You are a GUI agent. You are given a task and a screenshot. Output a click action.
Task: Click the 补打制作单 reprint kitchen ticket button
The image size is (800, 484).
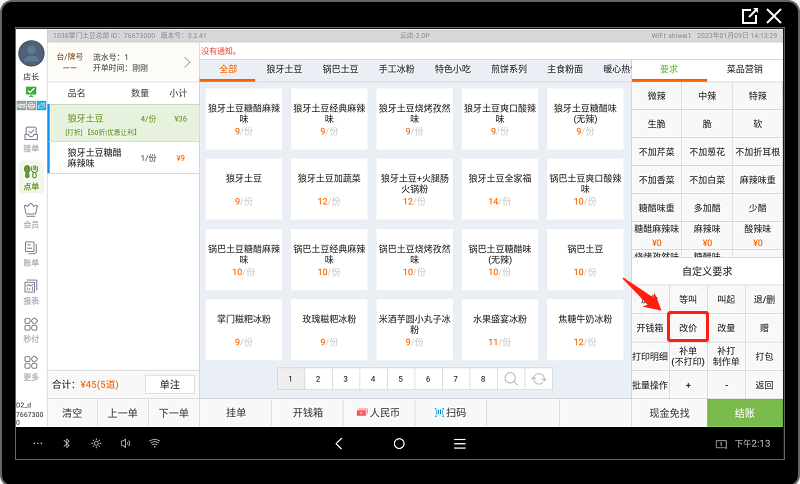(726, 356)
